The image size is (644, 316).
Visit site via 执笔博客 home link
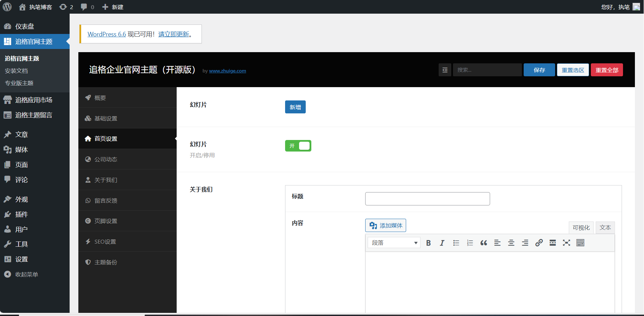tap(35, 7)
